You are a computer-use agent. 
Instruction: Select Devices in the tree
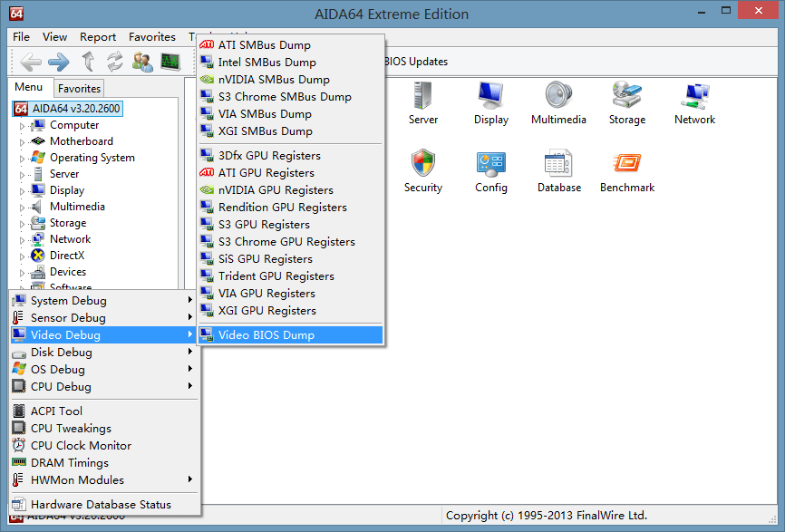pos(68,272)
